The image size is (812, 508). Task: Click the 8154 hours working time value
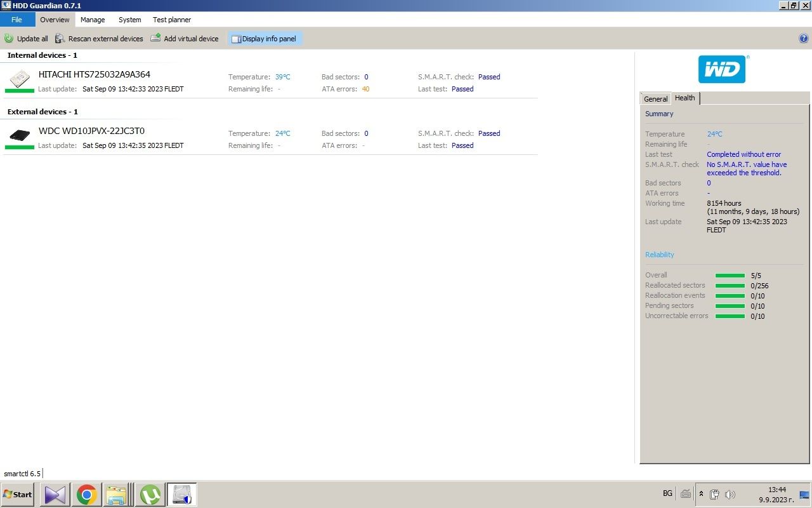[724, 203]
